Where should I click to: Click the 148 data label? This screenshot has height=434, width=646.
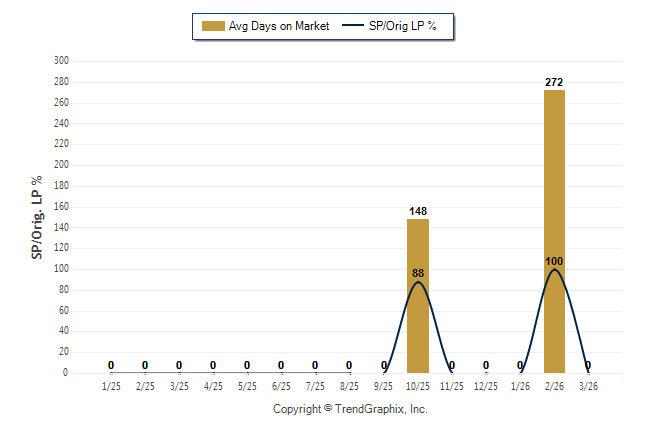tap(418, 211)
